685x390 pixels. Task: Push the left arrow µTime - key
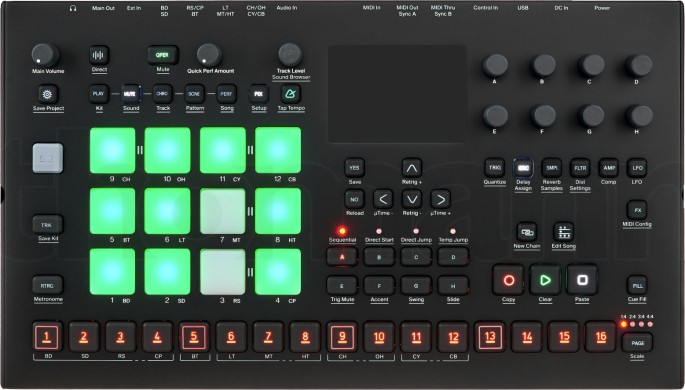coord(383,200)
